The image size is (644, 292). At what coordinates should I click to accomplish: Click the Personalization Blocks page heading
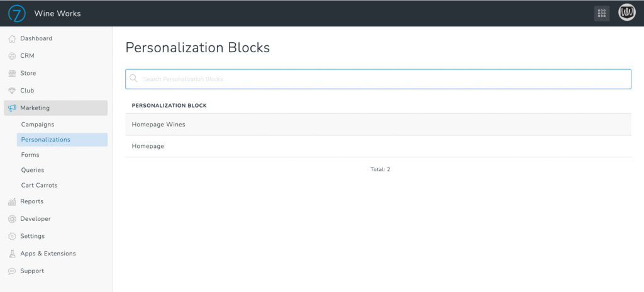197,48
